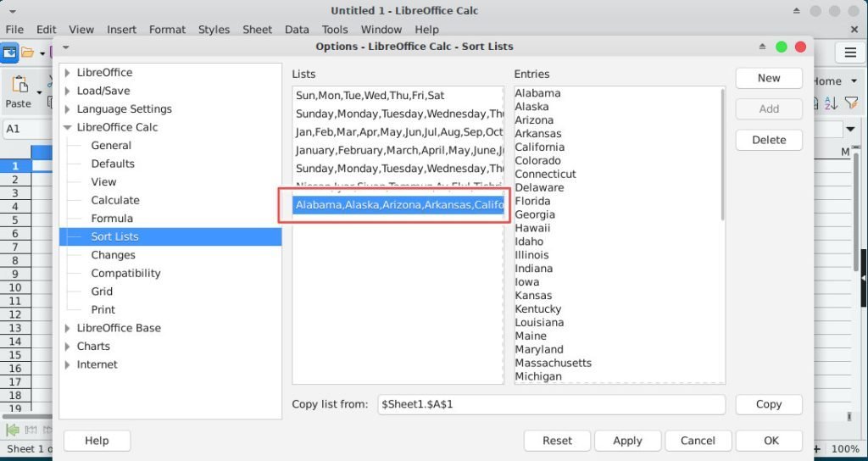This screenshot has height=461, width=868.
Task: Select the Jan,Feb,Mar list
Action: 398,132
